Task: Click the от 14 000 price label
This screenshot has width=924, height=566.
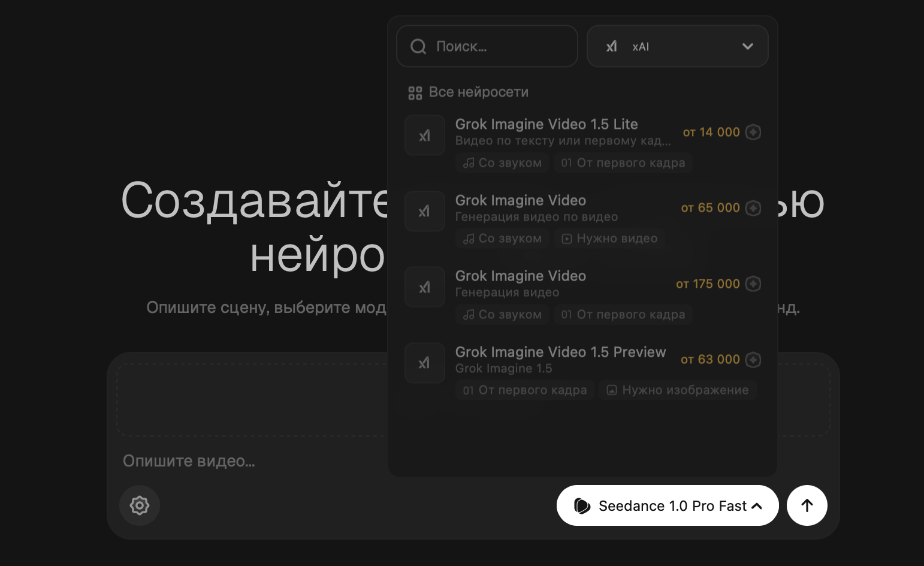Action: 711,132
